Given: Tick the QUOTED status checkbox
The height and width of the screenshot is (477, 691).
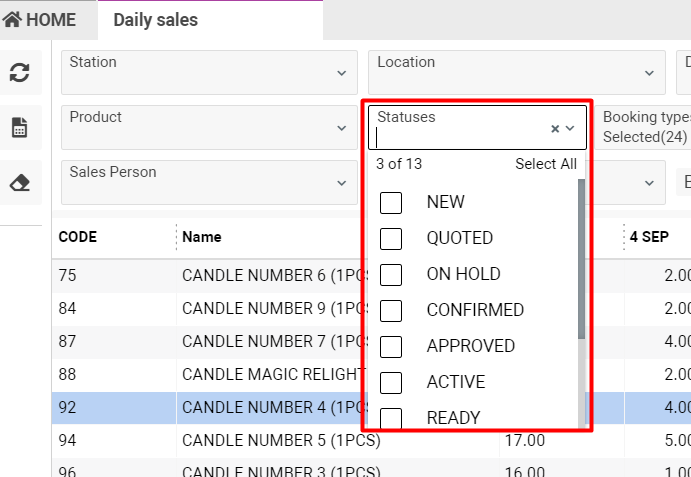Looking at the screenshot, I should [391, 238].
